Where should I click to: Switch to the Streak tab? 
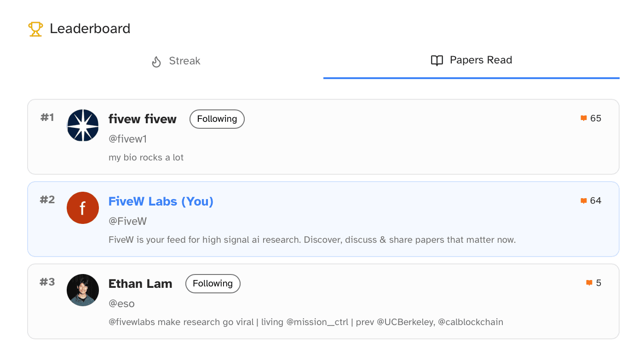(x=175, y=61)
